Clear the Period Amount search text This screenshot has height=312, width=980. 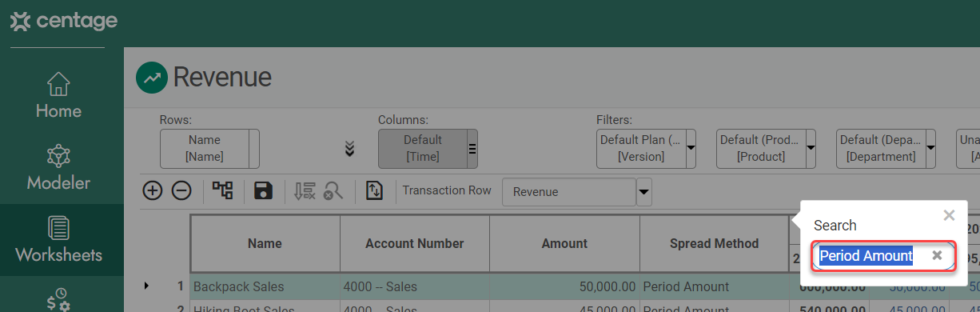pyautogui.click(x=938, y=256)
